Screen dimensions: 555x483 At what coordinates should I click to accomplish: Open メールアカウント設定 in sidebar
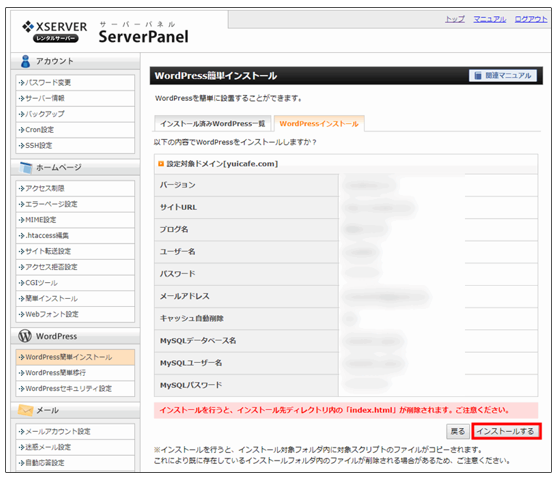point(75,431)
